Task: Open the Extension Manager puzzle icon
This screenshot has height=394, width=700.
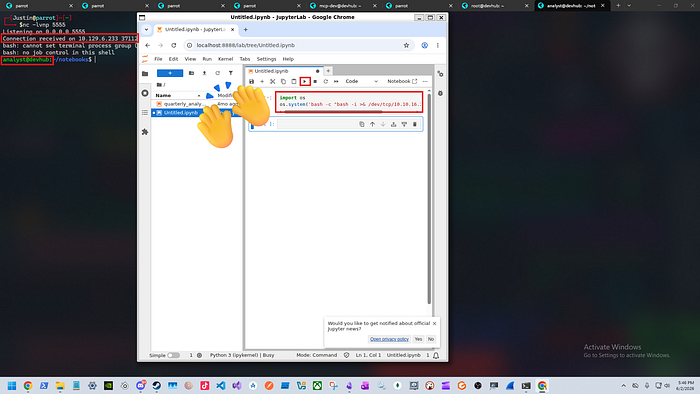Action: tap(145, 132)
